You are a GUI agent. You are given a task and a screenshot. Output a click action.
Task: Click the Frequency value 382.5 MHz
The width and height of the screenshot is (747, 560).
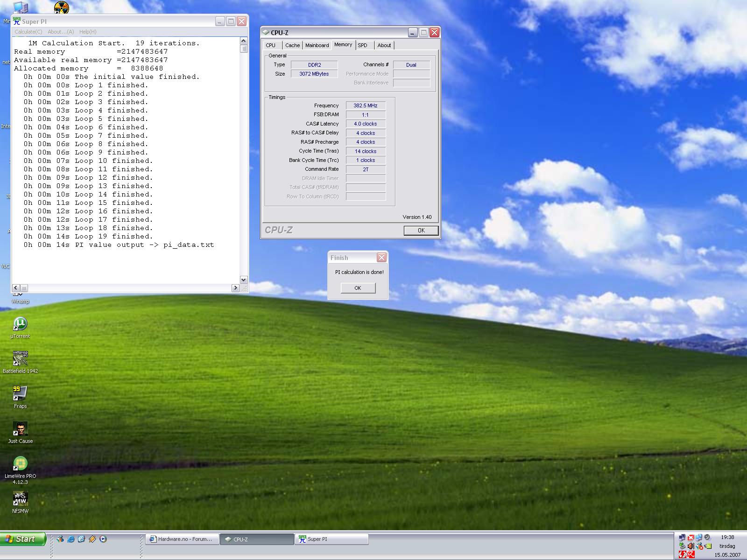(x=366, y=105)
